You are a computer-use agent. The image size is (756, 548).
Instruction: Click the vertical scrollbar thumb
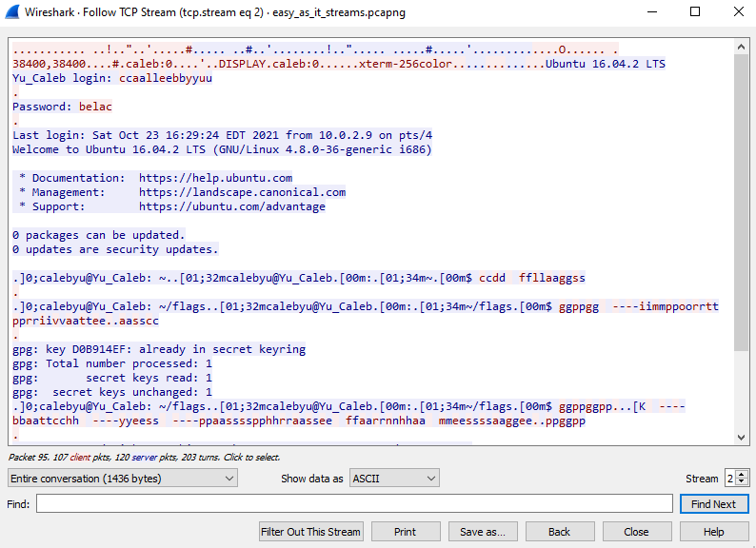pos(741,203)
